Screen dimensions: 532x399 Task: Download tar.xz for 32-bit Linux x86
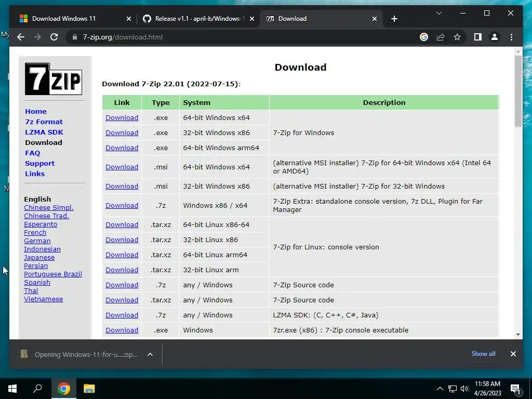122,240
